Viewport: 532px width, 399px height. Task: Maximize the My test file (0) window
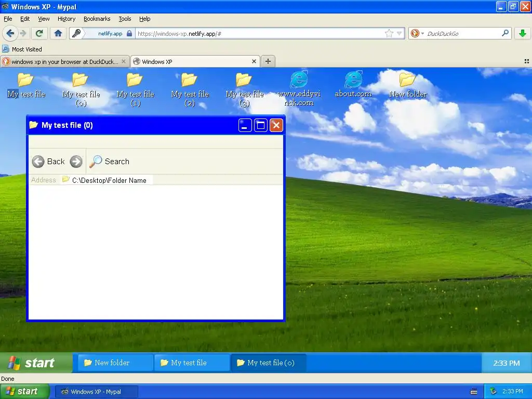click(x=261, y=125)
